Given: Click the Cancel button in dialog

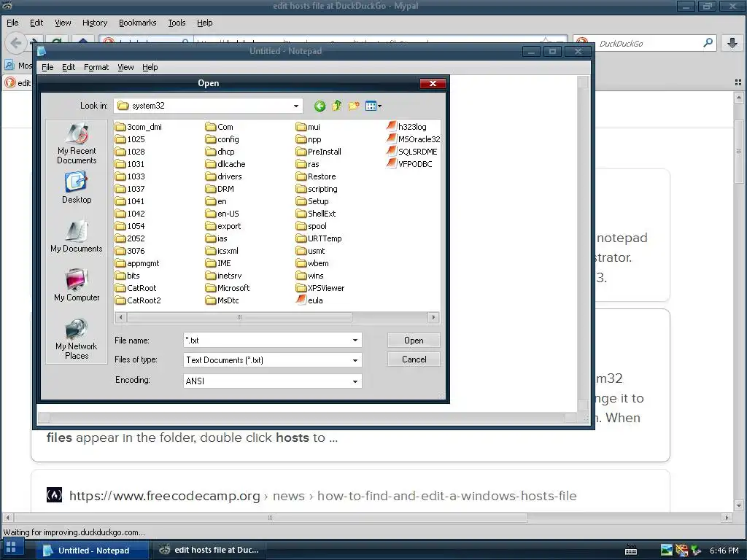Looking at the screenshot, I should pos(414,359).
